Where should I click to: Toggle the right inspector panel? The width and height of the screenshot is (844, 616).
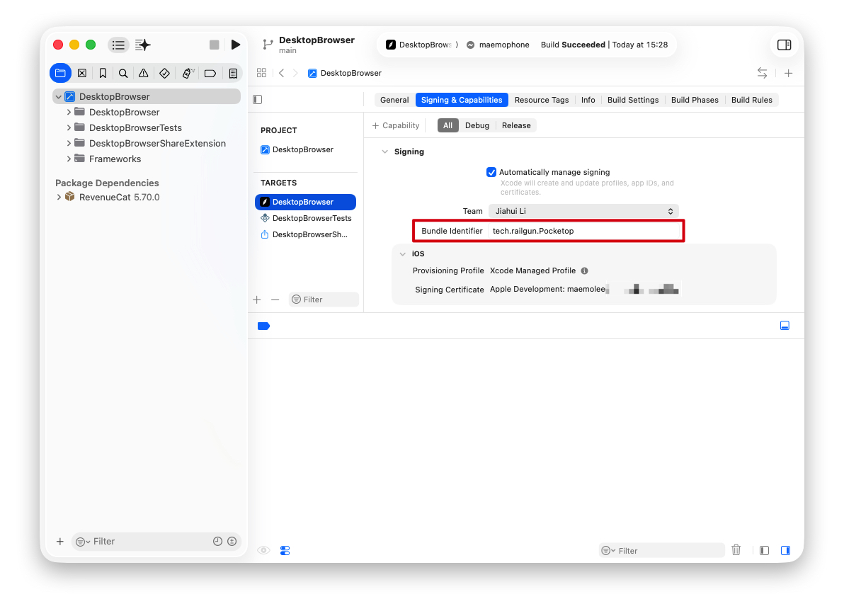(x=785, y=45)
